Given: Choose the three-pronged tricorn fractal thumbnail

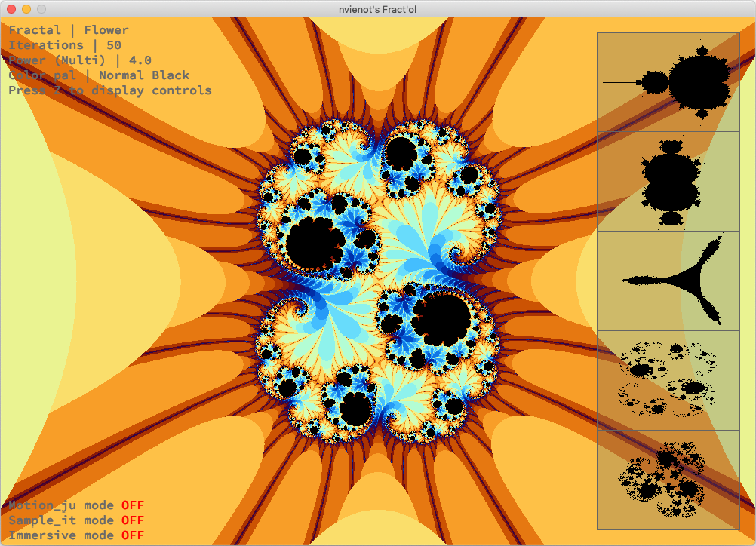Looking at the screenshot, I should point(668,281).
